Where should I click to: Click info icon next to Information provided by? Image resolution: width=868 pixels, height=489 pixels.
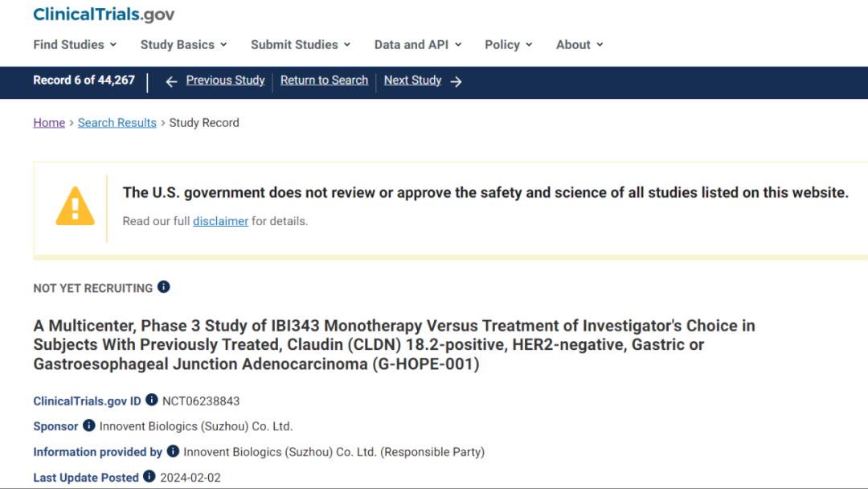(x=173, y=451)
